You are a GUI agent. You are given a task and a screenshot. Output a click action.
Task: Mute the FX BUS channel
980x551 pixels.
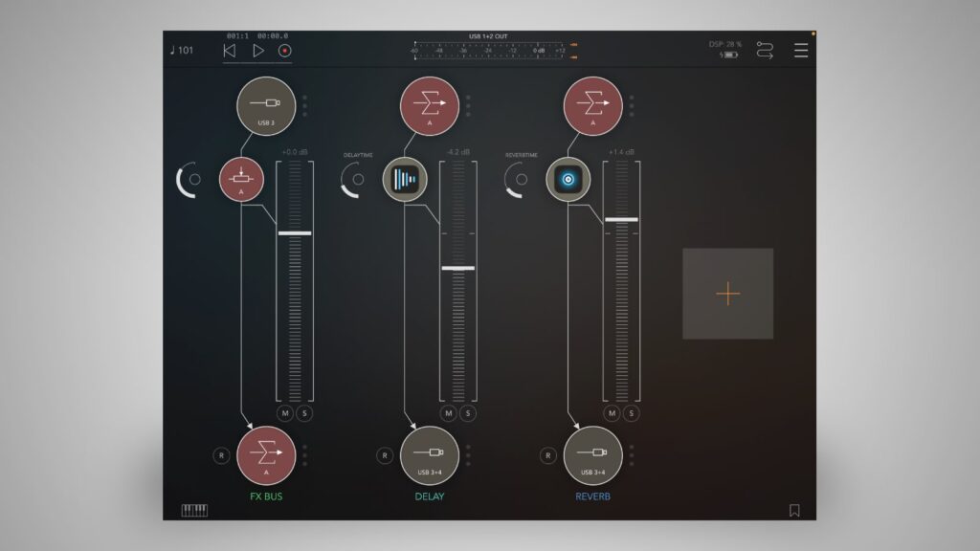click(285, 413)
